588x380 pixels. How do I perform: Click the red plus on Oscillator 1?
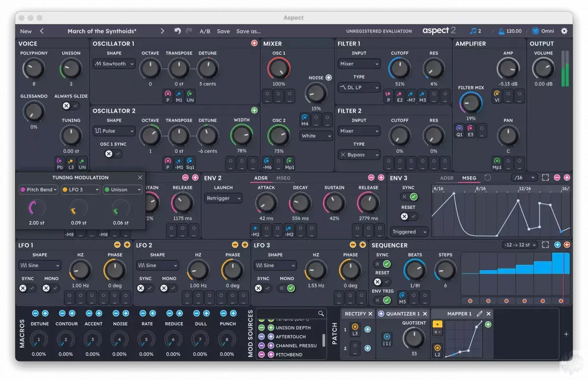point(254,43)
